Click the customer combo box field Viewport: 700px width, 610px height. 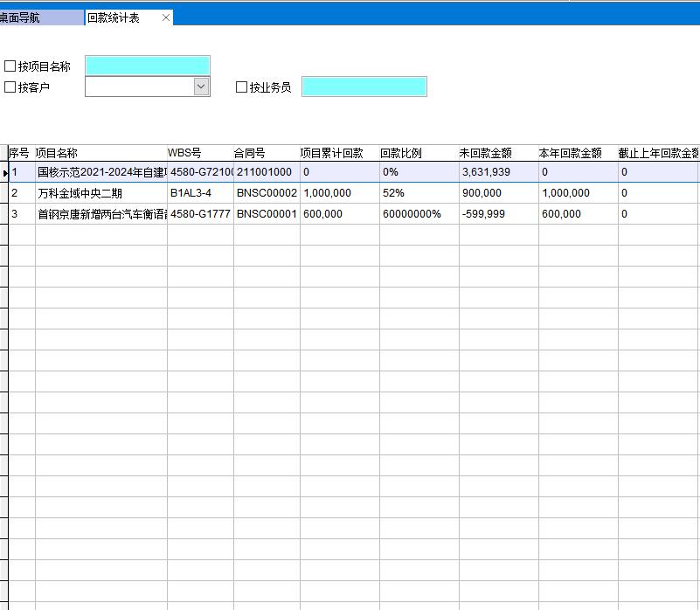(138, 87)
